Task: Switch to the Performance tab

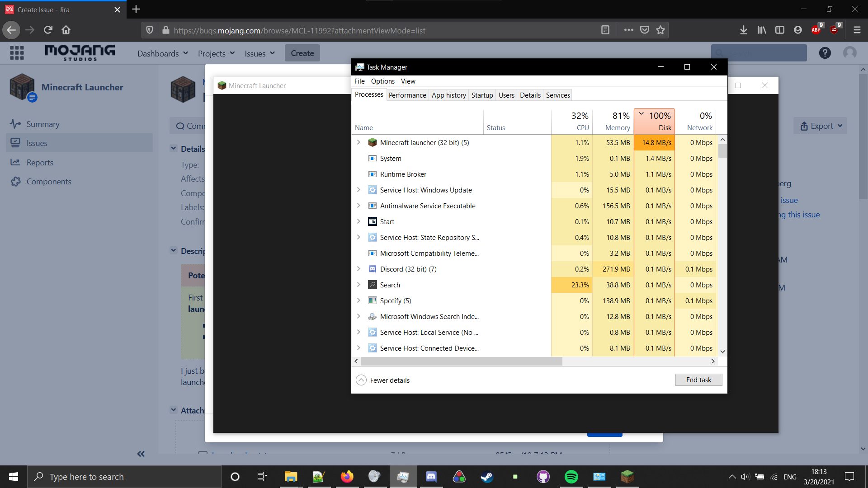Action: (x=407, y=95)
